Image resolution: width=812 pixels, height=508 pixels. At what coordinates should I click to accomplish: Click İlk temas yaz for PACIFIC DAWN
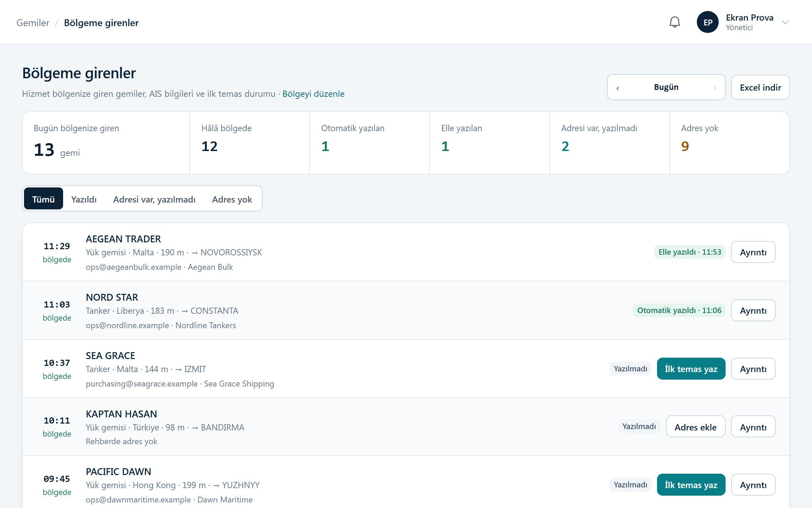(691, 485)
